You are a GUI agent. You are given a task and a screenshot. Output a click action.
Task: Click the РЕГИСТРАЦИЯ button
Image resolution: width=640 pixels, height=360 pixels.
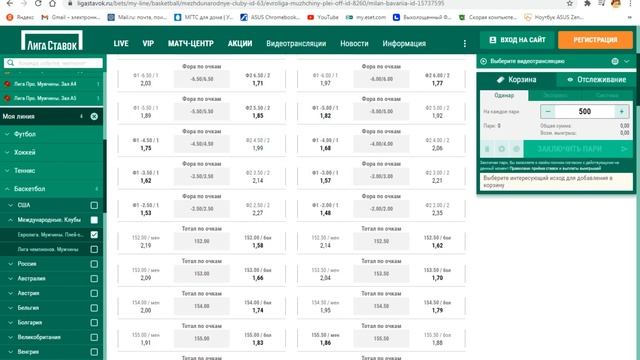tap(595, 40)
